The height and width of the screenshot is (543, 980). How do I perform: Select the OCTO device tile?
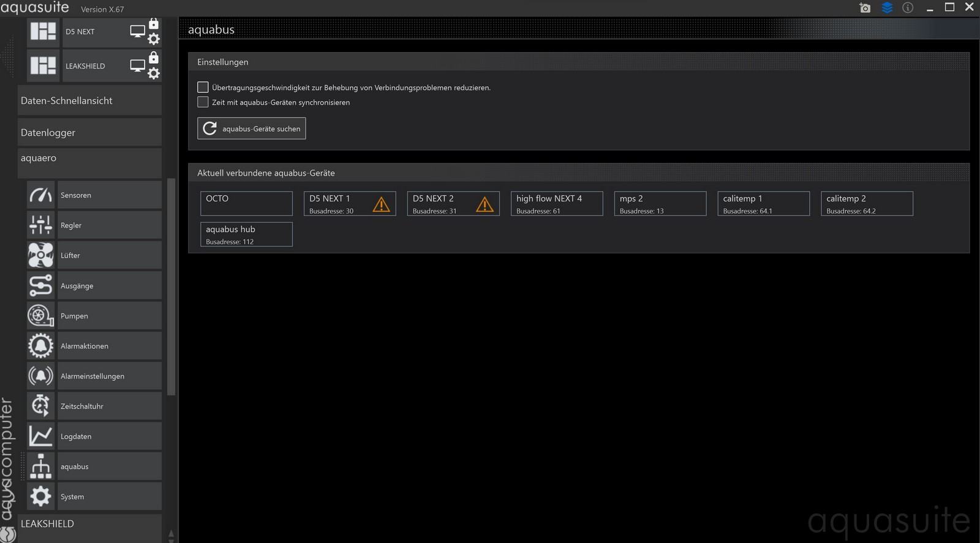(246, 203)
